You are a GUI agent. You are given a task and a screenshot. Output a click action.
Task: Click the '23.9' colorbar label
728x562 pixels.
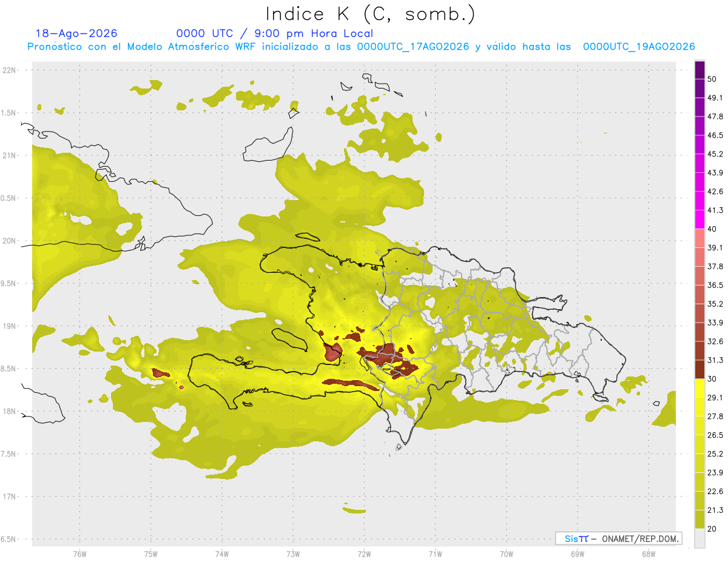(x=716, y=473)
